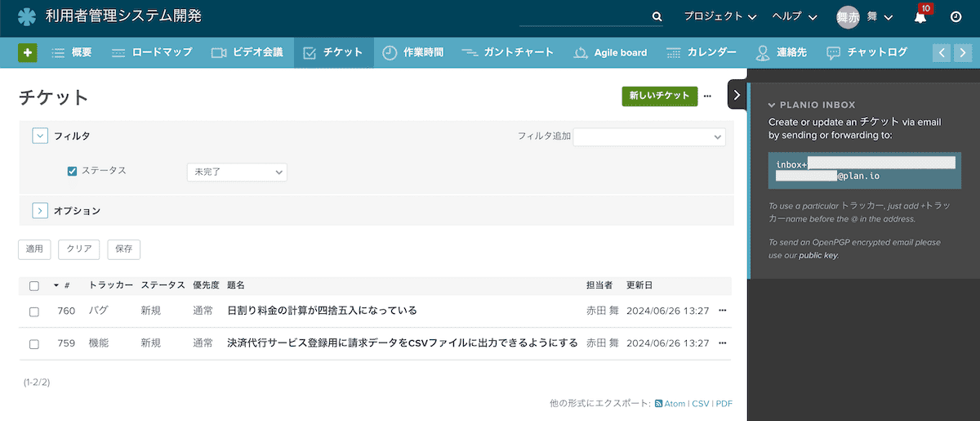Open the 概要 tab
This screenshot has height=421, width=980.
pyautogui.click(x=72, y=52)
